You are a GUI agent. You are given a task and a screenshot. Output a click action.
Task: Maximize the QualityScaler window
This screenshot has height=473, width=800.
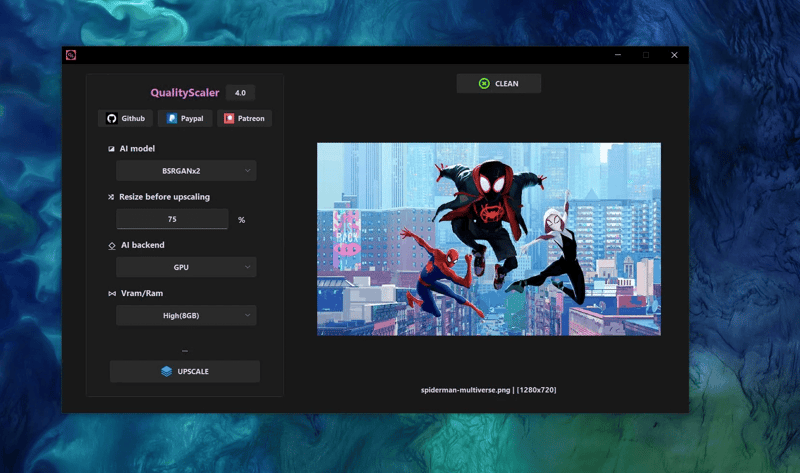tap(646, 55)
